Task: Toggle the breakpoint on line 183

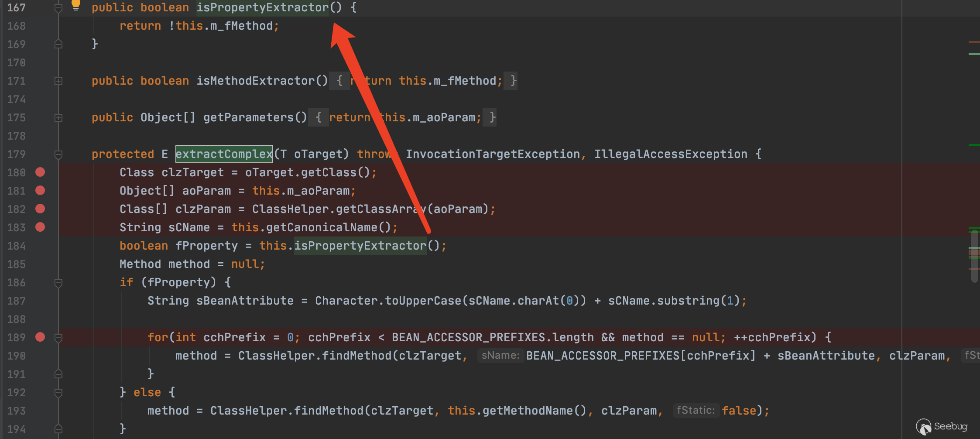Action: (x=40, y=227)
